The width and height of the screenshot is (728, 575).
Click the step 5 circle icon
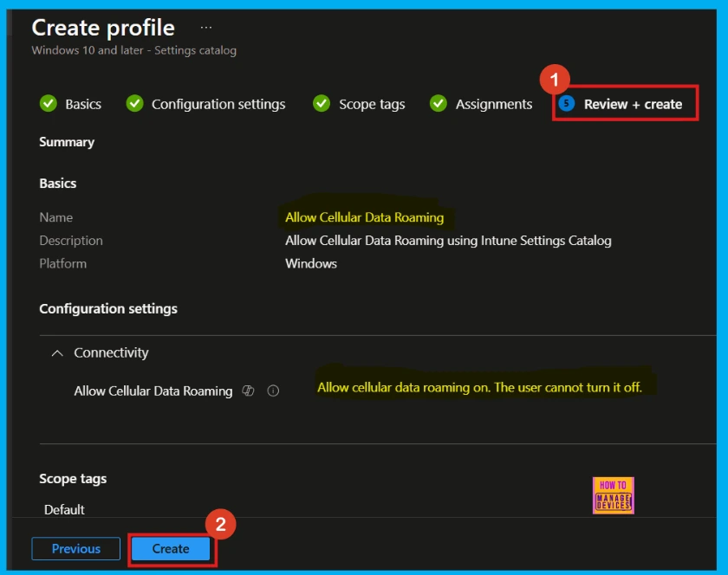click(566, 104)
